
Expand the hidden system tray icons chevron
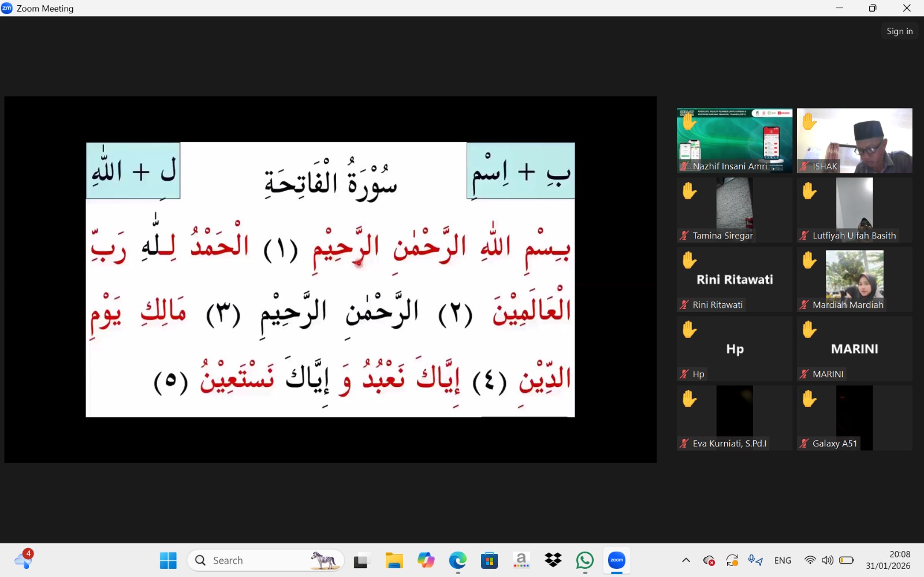(686, 560)
